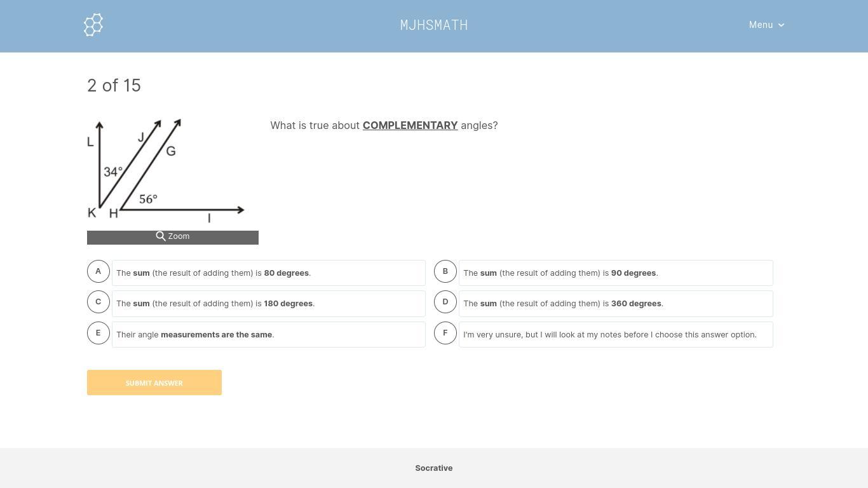Click the Submit Answer button
This screenshot has width=868, height=488.
tap(154, 383)
